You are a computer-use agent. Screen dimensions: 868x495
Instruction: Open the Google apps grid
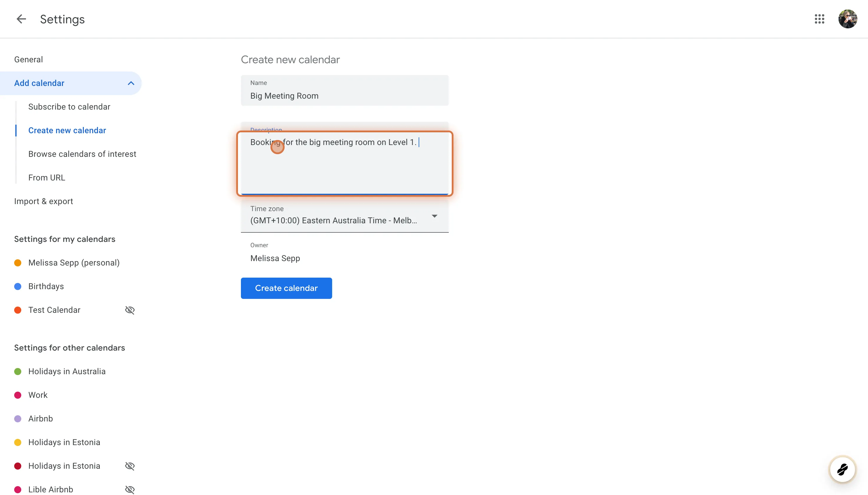[x=819, y=19]
